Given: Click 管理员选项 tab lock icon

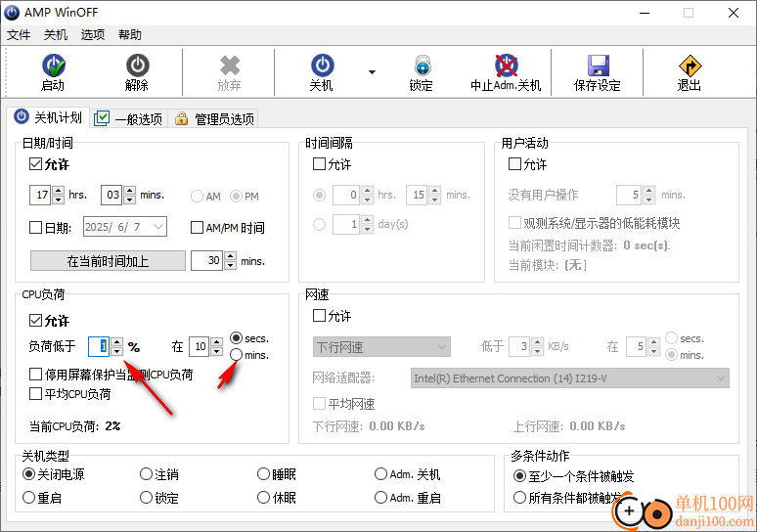Looking at the screenshot, I should coord(182,118).
